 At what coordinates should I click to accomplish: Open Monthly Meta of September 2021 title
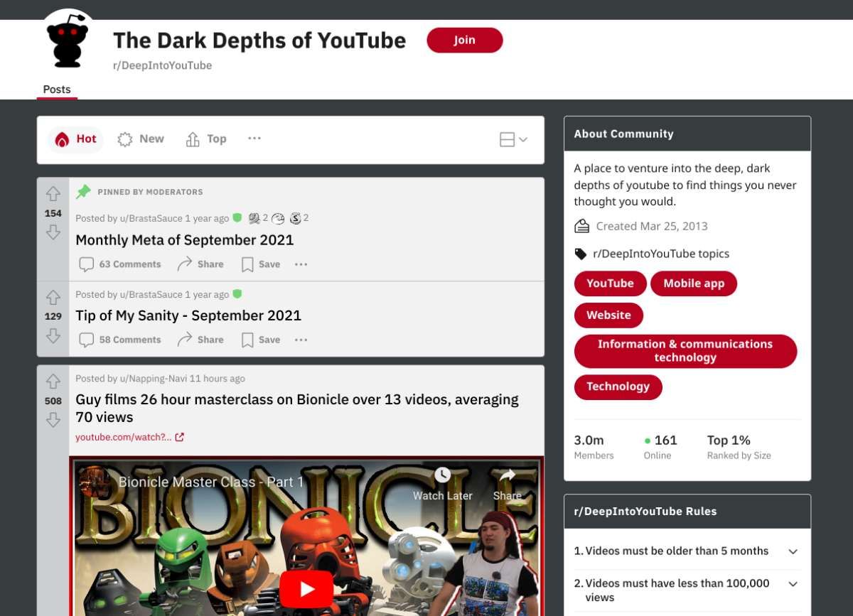pyautogui.click(x=185, y=240)
